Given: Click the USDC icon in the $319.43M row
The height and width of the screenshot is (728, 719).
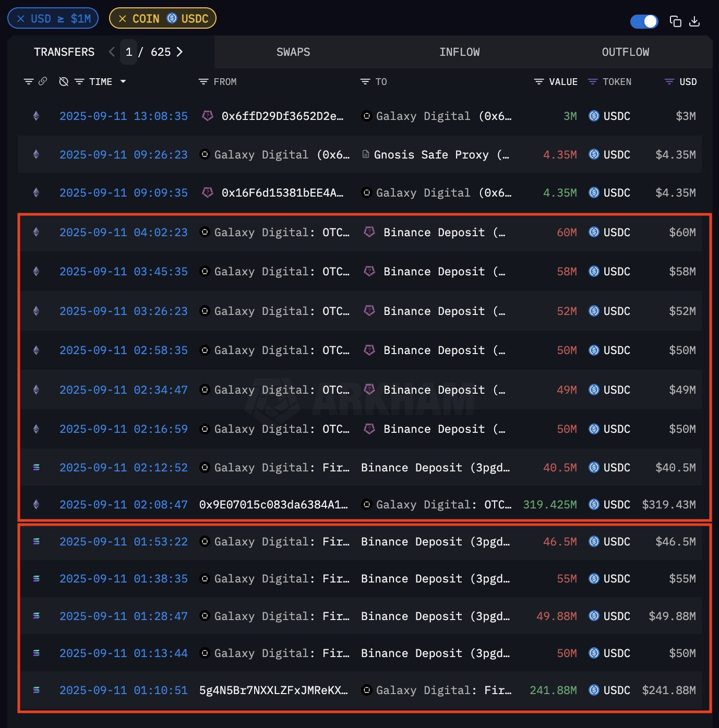Looking at the screenshot, I should [594, 504].
